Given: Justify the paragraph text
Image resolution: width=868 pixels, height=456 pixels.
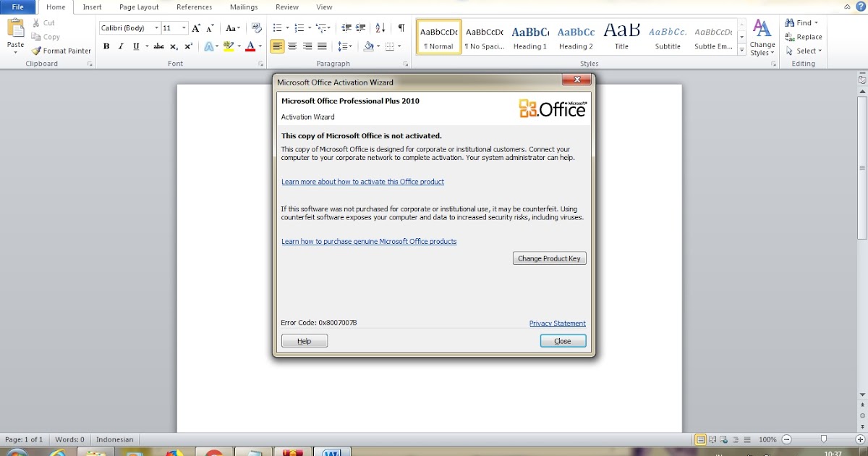Looking at the screenshot, I should (323, 46).
